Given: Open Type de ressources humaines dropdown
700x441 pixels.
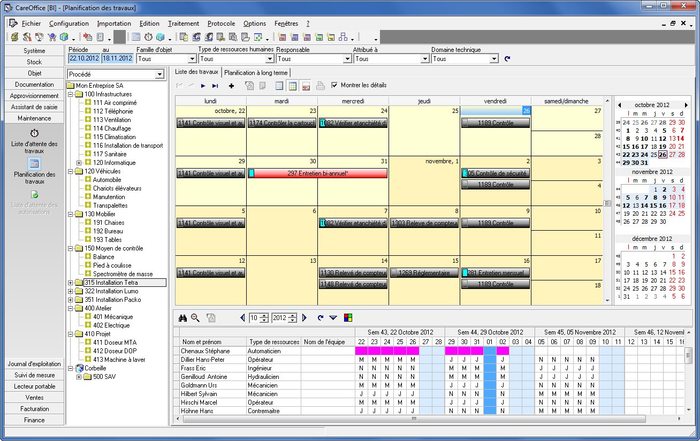Looking at the screenshot, I should 270,59.
